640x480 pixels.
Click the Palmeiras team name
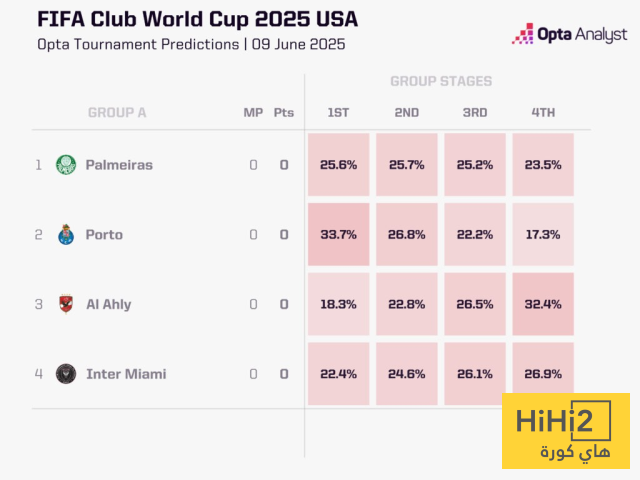[x=119, y=165]
